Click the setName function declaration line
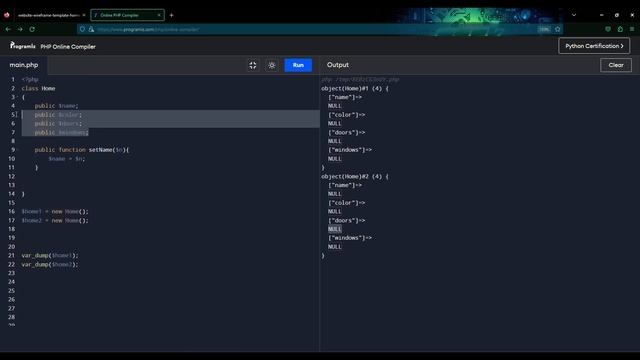The height and width of the screenshot is (360, 640). [x=82, y=150]
